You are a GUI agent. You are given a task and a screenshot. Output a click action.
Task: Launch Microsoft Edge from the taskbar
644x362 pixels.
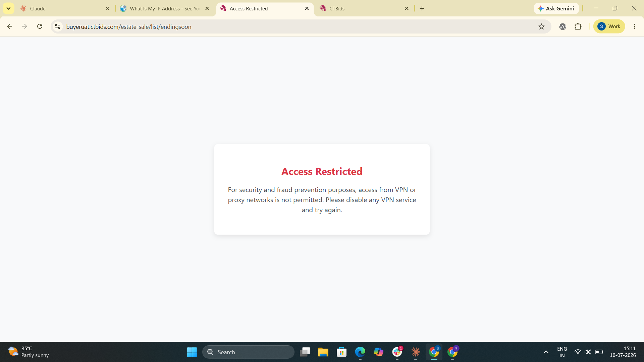[x=360, y=352]
